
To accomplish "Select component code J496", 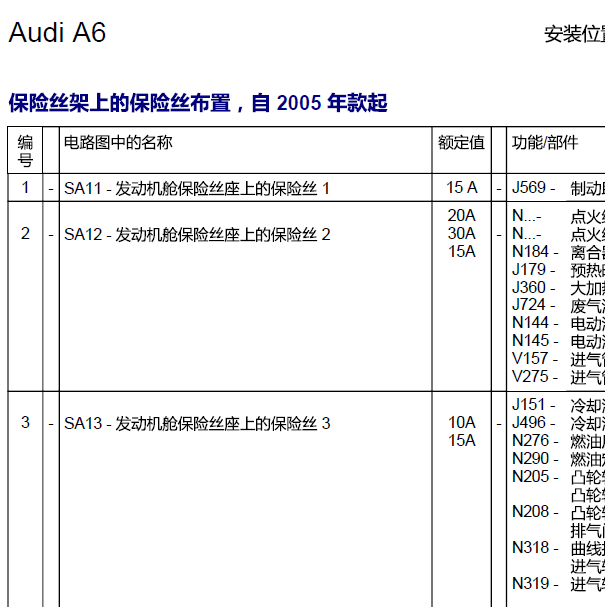I will [529, 422].
